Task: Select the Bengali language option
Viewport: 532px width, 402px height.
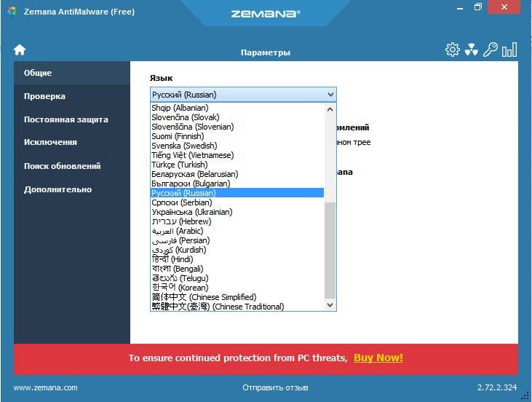Action: pyautogui.click(x=237, y=269)
